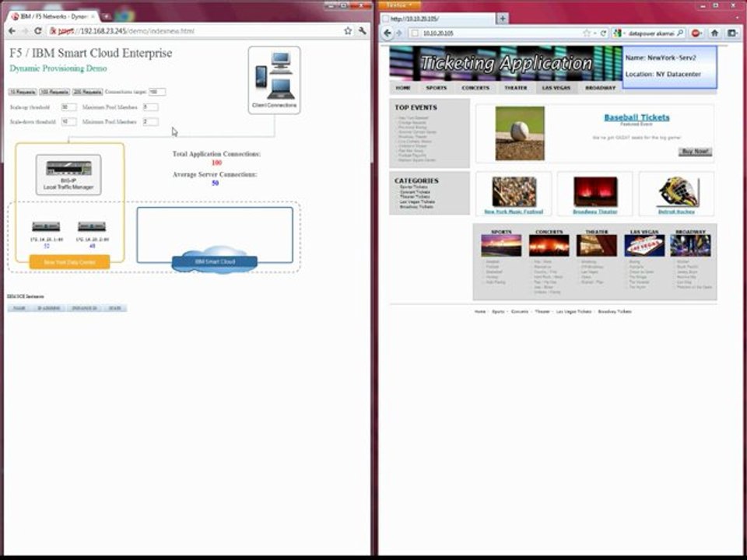Screen dimensions: 747x560
Task: Click the Firefox search box magnifier icon
Action: [680, 33]
